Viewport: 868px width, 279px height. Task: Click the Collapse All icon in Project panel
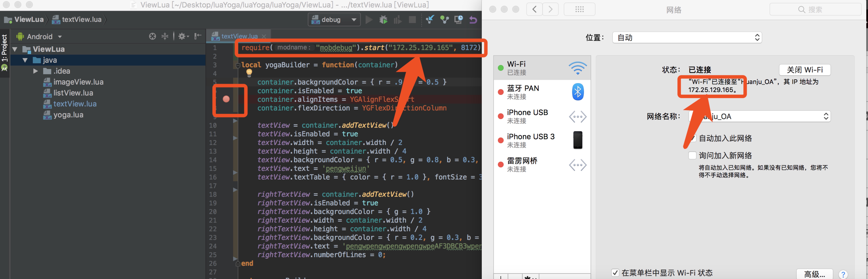point(165,36)
